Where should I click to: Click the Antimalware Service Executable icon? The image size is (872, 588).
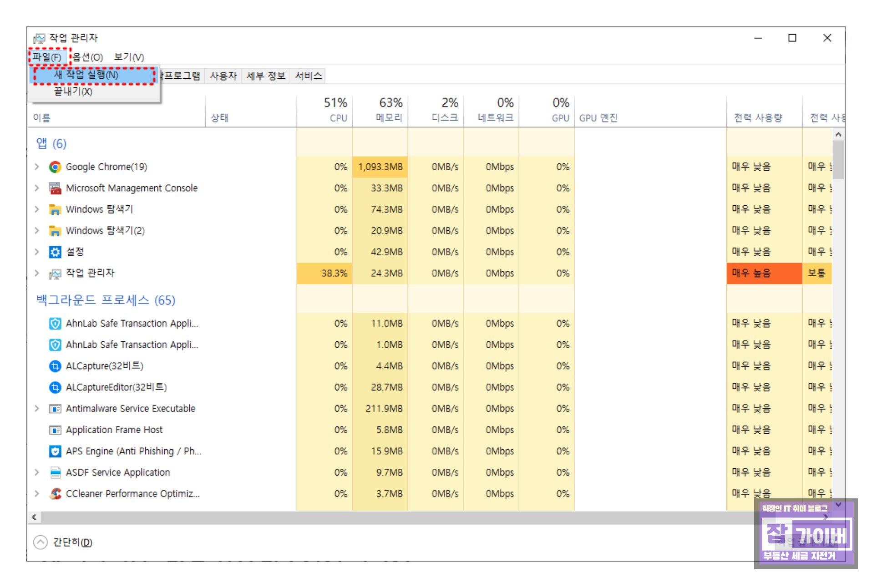55,409
